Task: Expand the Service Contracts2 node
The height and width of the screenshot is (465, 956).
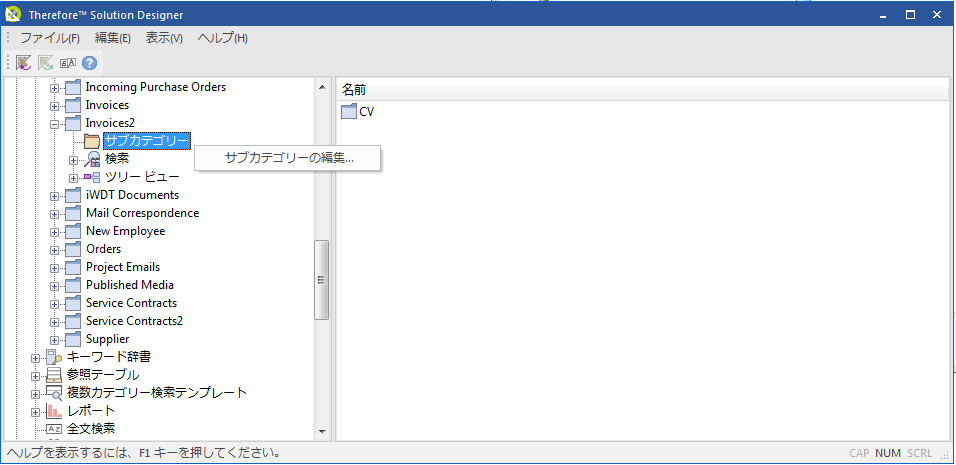Action: (54, 322)
